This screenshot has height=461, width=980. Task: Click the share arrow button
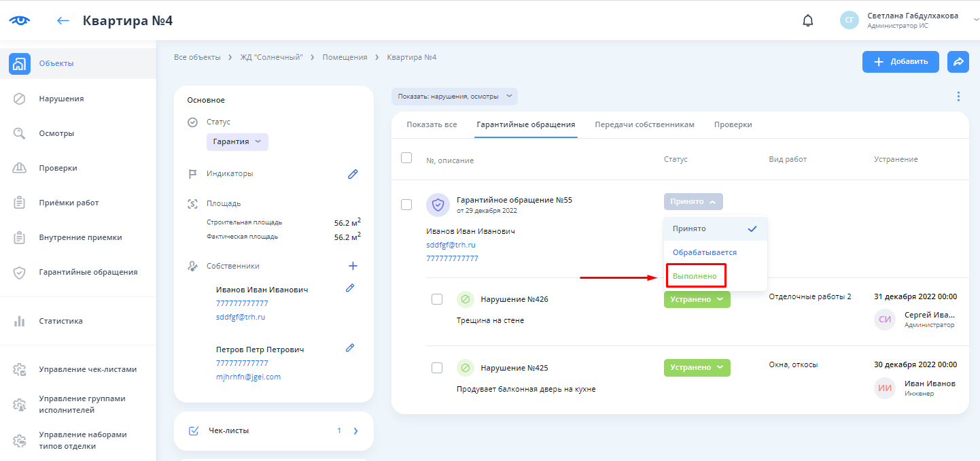click(x=958, y=62)
